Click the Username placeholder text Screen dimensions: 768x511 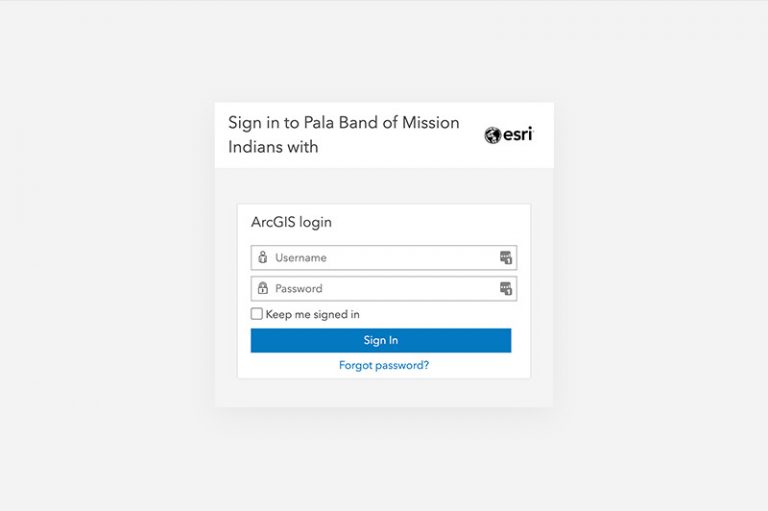click(301, 258)
